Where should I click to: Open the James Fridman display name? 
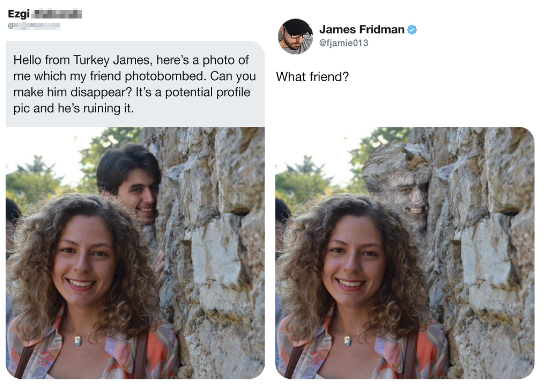pyautogui.click(x=362, y=29)
